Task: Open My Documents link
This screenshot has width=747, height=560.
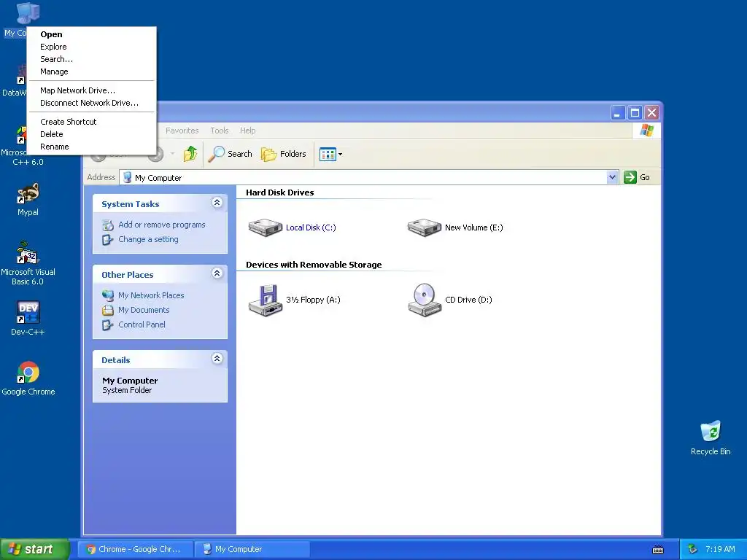Action: click(144, 310)
